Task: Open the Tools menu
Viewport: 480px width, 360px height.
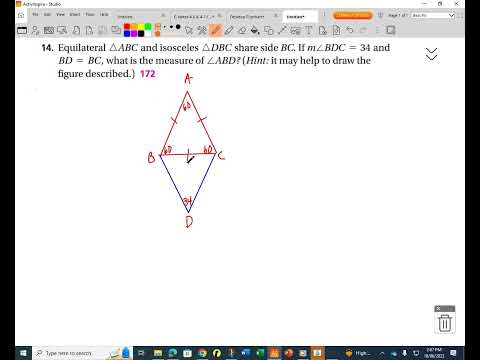Action: point(90,14)
